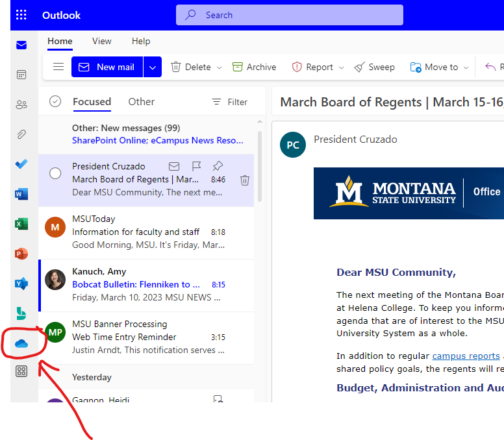The width and height of the screenshot is (504, 440).
Task: Open Calendar in the left sidebar
Action: [x=21, y=75]
